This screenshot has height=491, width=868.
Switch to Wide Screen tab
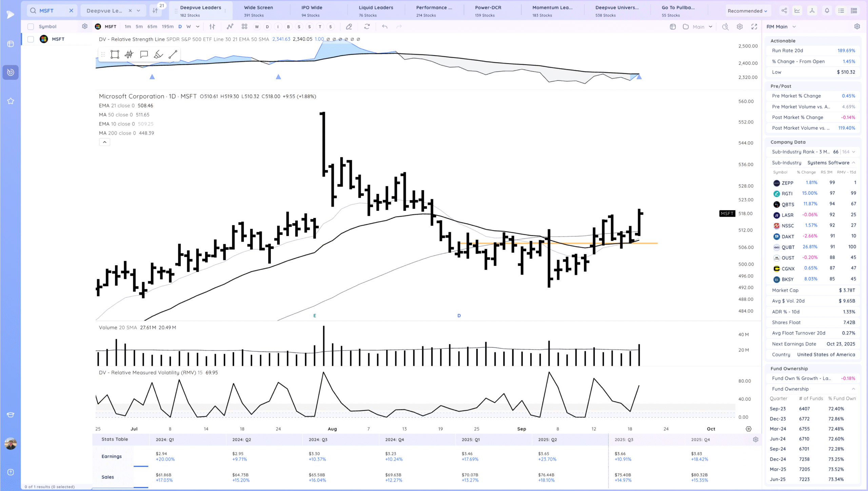[x=258, y=11]
